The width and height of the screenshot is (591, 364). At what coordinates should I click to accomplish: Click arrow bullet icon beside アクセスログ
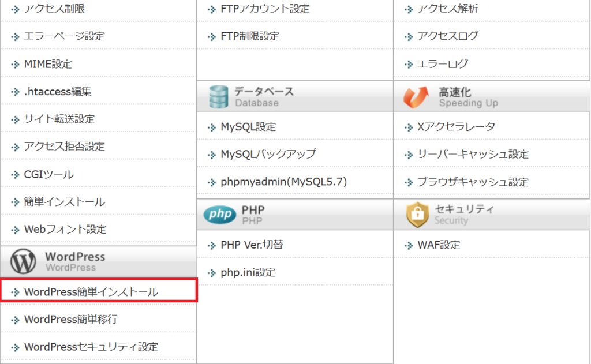click(x=409, y=37)
